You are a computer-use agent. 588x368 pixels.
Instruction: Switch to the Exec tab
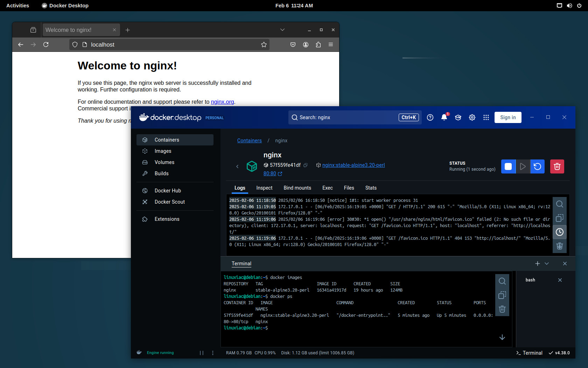(x=328, y=188)
